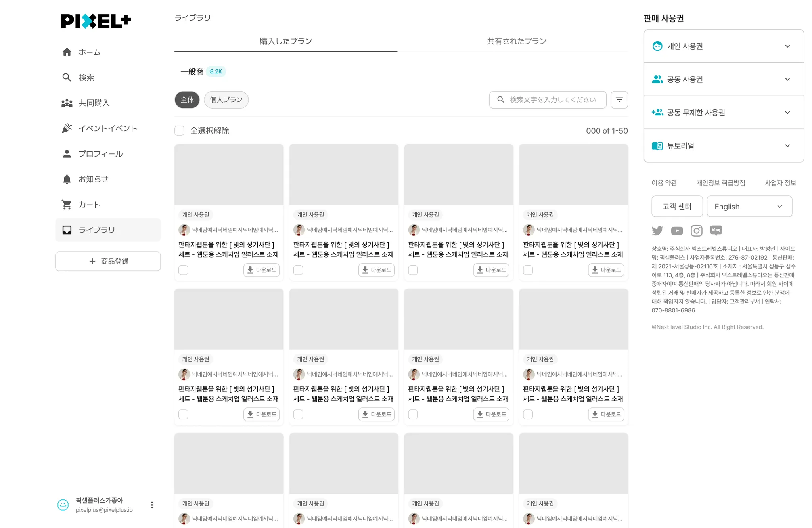Click the filter sort icon button
This screenshot has width=812, height=528.
point(619,99)
